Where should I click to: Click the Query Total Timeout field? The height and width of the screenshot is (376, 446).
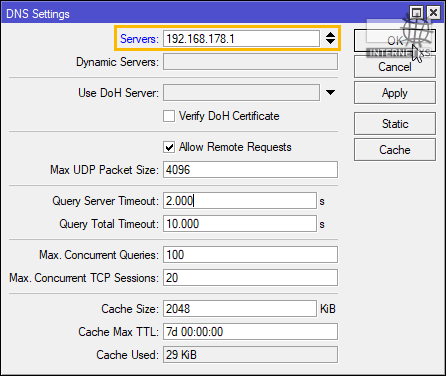240,224
